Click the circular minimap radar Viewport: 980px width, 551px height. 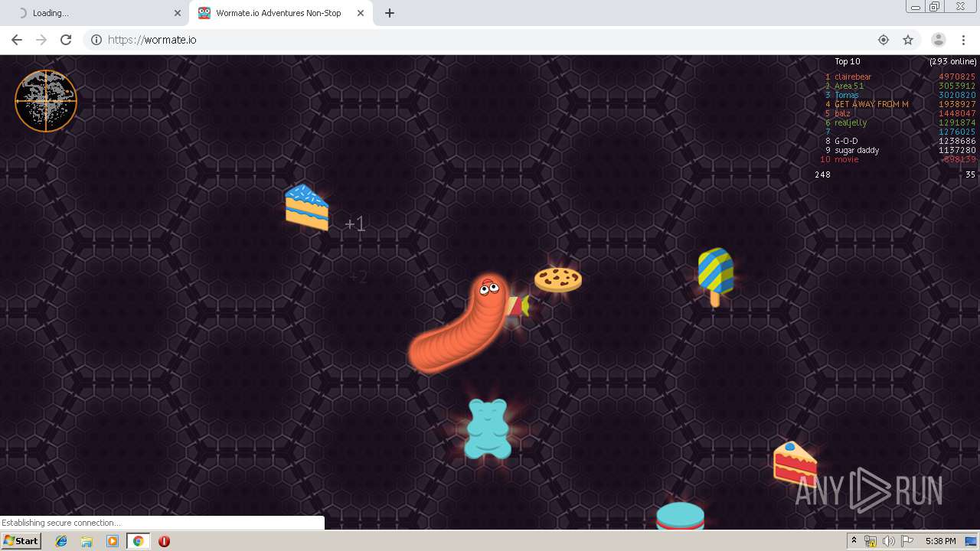(46, 101)
